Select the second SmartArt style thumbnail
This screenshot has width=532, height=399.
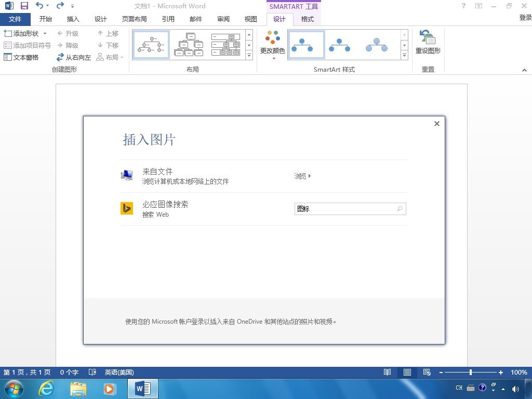click(x=340, y=45)
